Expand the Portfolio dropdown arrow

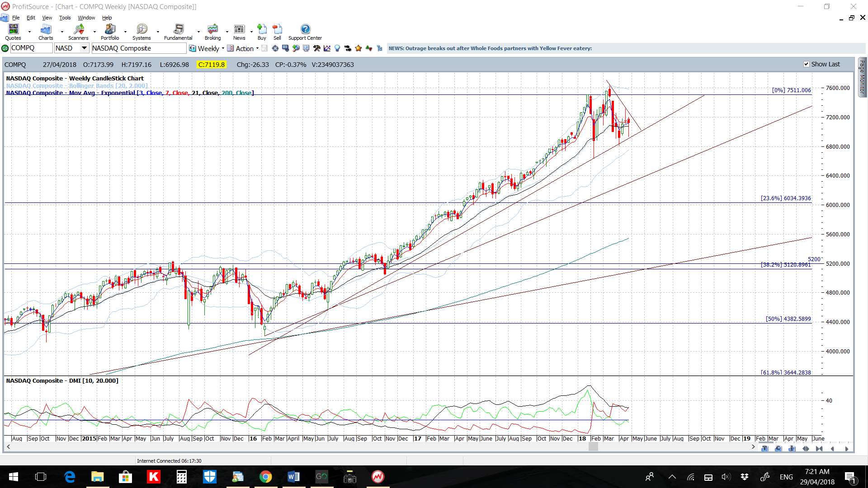point(125,32)
